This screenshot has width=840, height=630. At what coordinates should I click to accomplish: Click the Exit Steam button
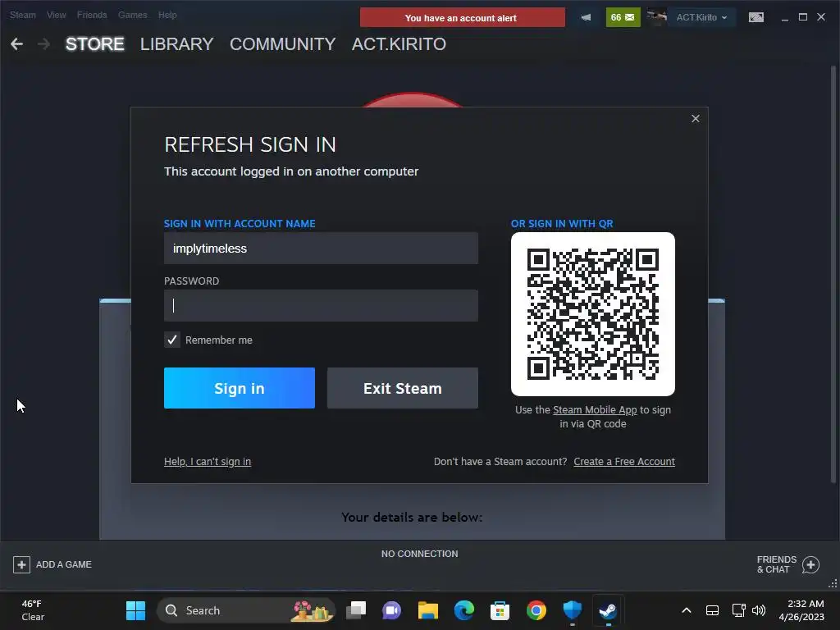click(x=402, y=388)
